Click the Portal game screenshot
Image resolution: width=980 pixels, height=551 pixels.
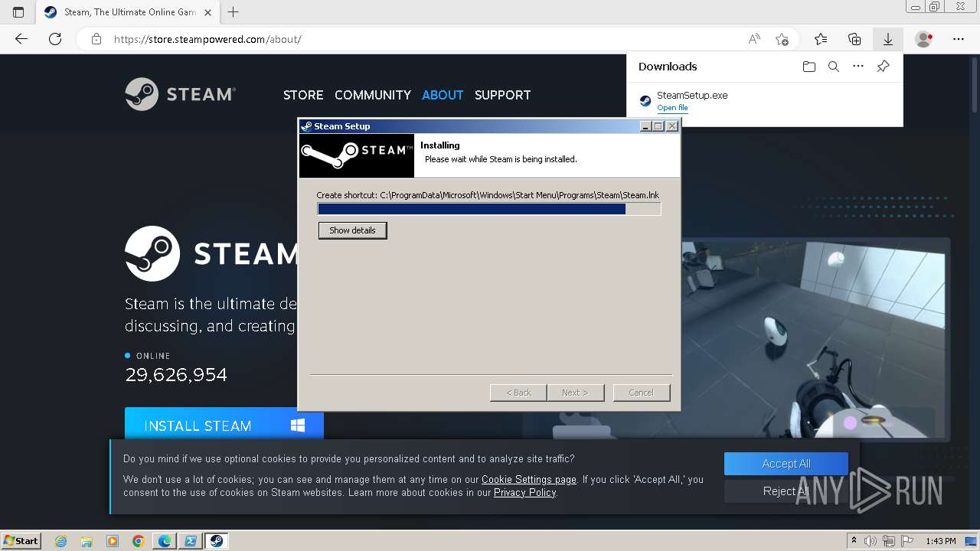(813, 337)
